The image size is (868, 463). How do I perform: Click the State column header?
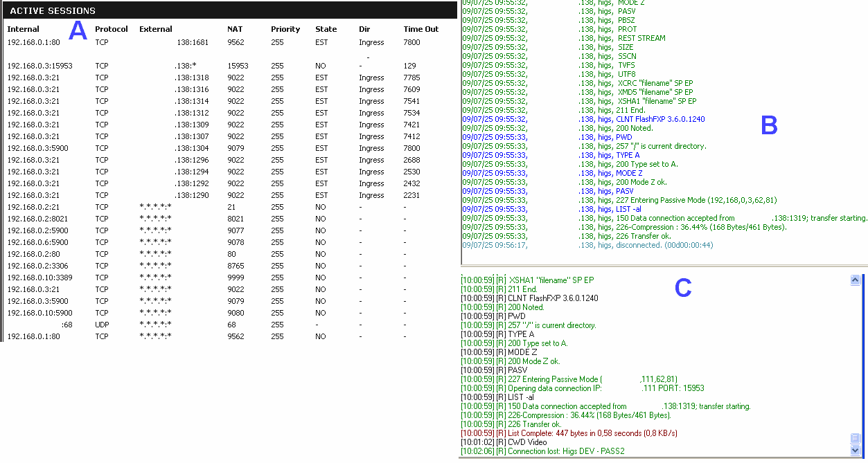click(326, 29)
